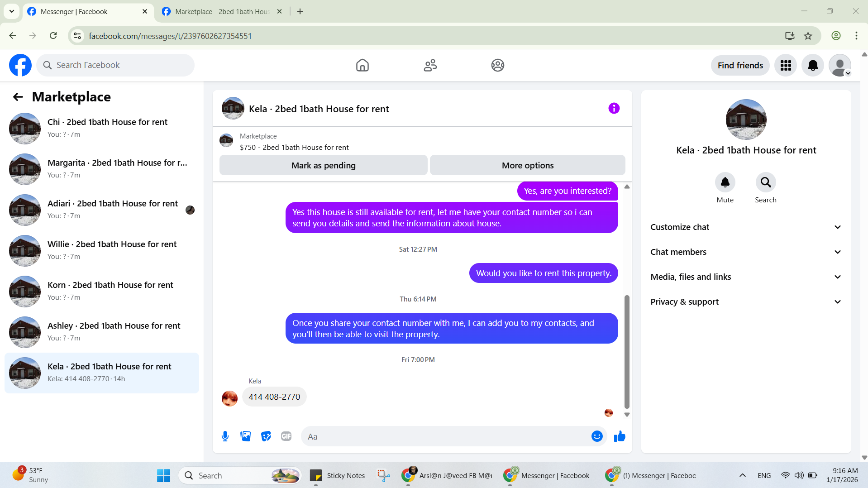
Task: Expand Media, files and links section
Action: 746,277
